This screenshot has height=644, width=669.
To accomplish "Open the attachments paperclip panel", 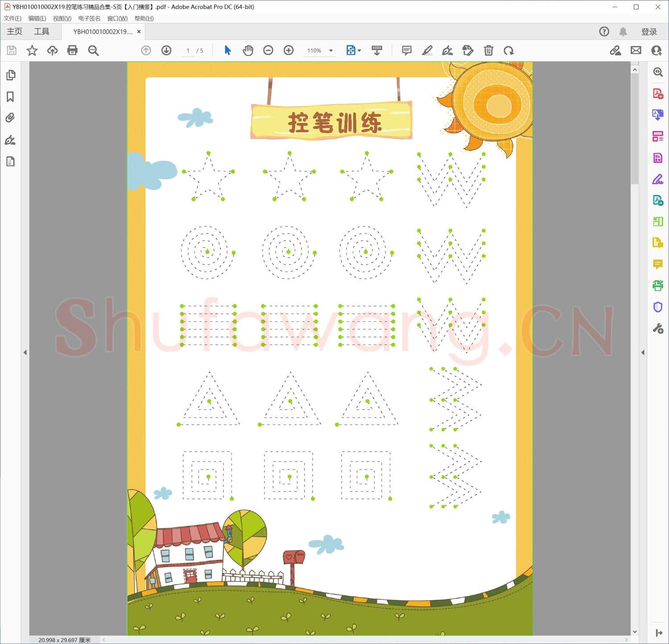I will 10,118.
